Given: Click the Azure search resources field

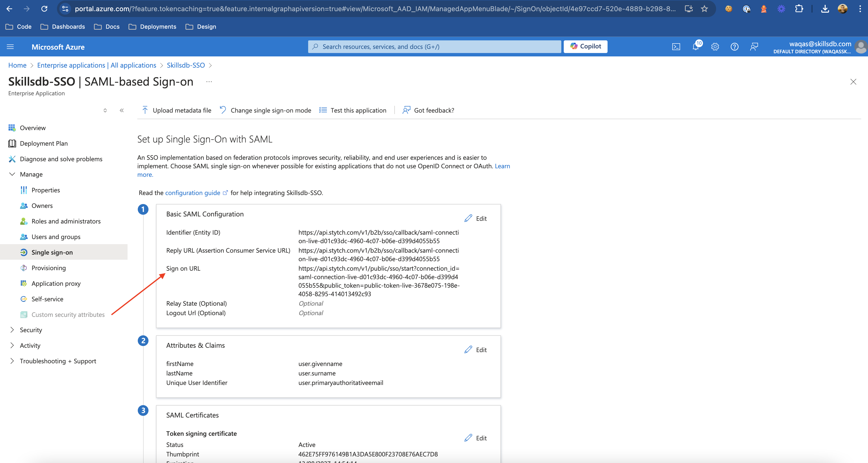Looking at the screenshot, I should pyautogui.click(x=435, y=47).
